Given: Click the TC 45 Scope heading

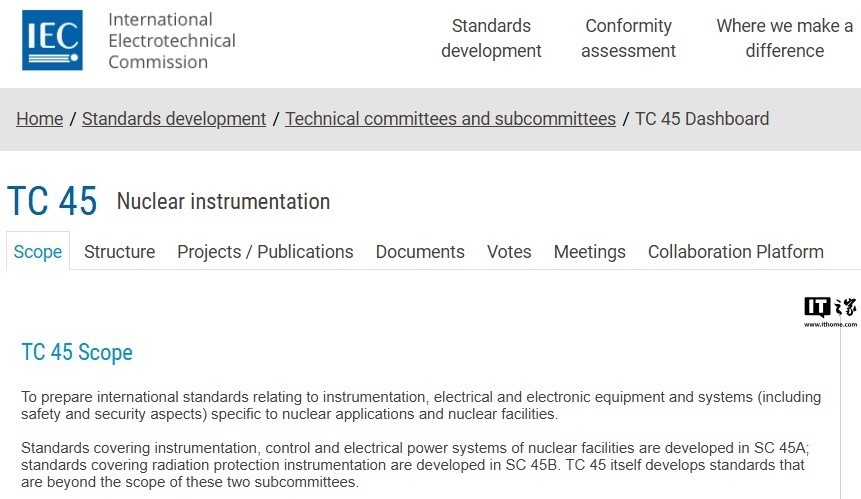Looking at the screenshot, I should 77,352.
